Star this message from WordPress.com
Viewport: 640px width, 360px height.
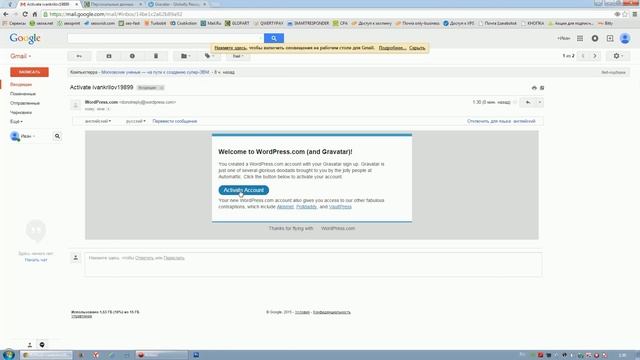516,102
